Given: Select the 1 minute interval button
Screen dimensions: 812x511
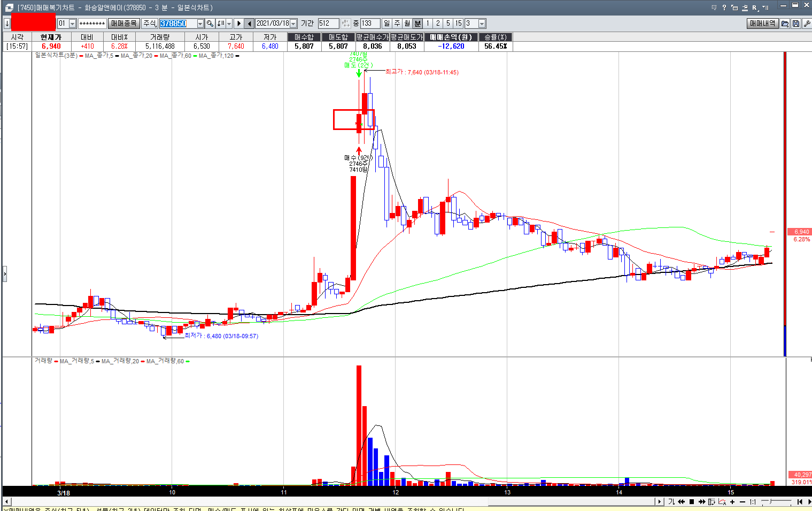Looking at the screenshot, I should pos(428,24).
